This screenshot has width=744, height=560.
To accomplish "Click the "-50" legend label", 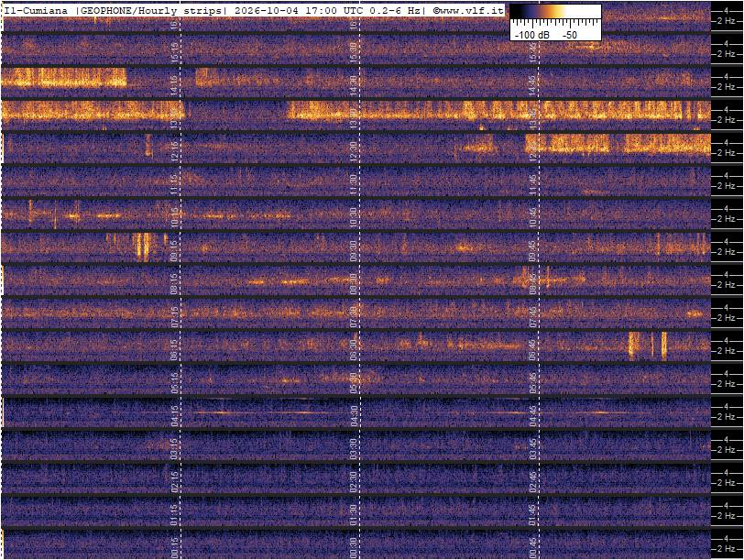I will click(x=569, y=35).
